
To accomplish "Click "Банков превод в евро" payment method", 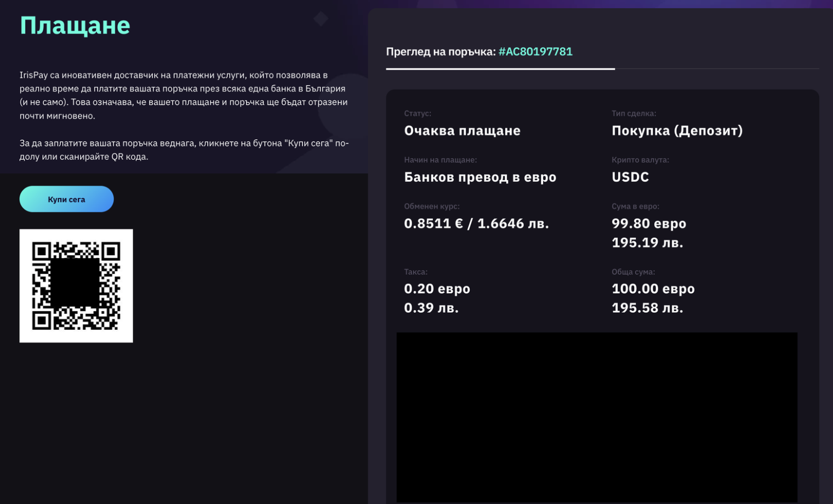I will (480, 177).
